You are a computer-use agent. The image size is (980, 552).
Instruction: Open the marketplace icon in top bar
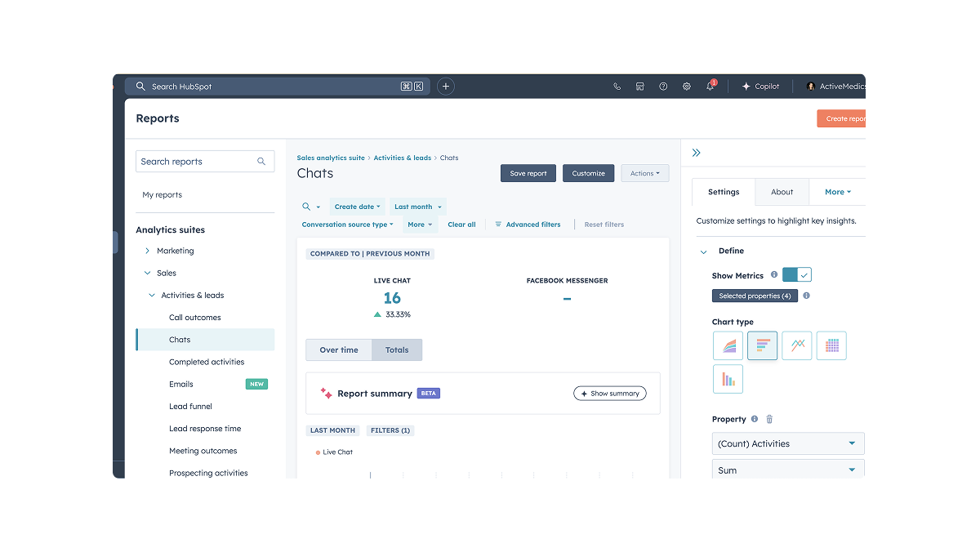click(640, 87)
